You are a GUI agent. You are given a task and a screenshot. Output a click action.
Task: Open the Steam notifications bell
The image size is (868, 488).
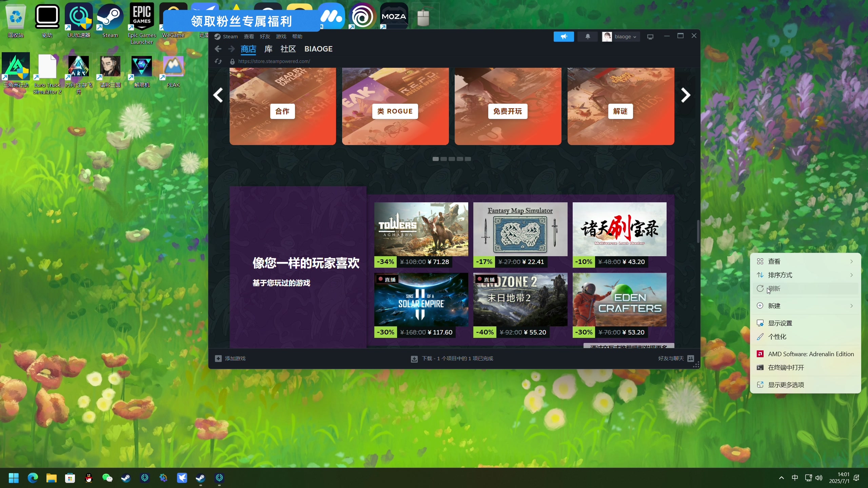[588, 37]
